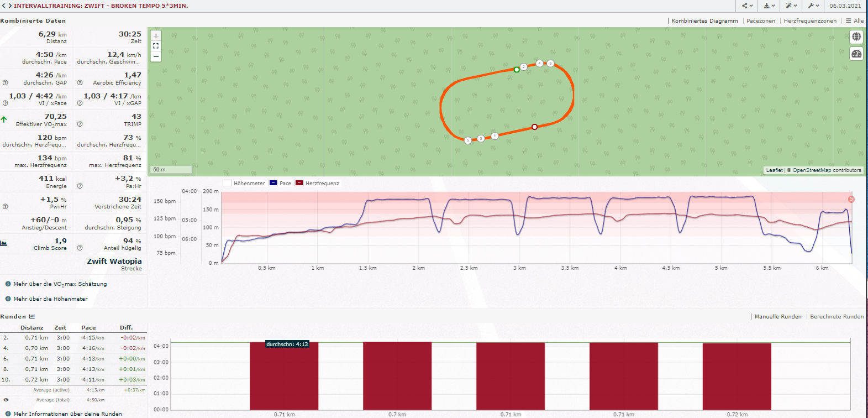Zoom out on the route map
The width and height of the screenshot is (868, 418).
coord(156,56)
